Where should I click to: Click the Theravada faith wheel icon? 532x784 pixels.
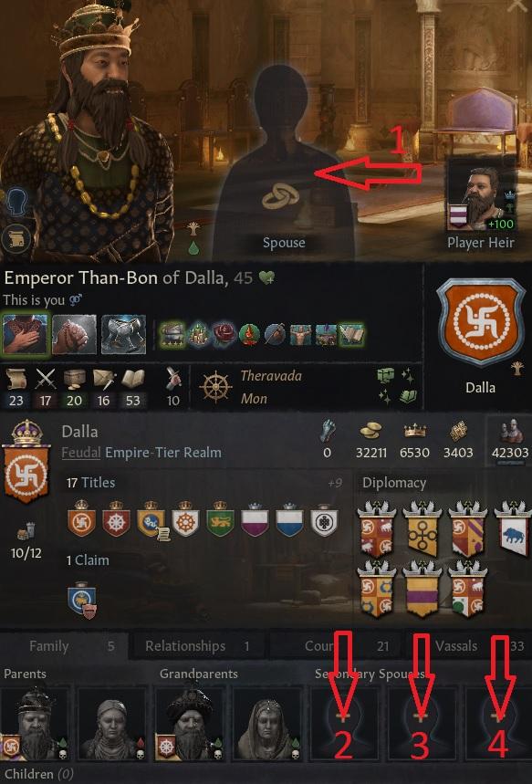tap(215, 388)
